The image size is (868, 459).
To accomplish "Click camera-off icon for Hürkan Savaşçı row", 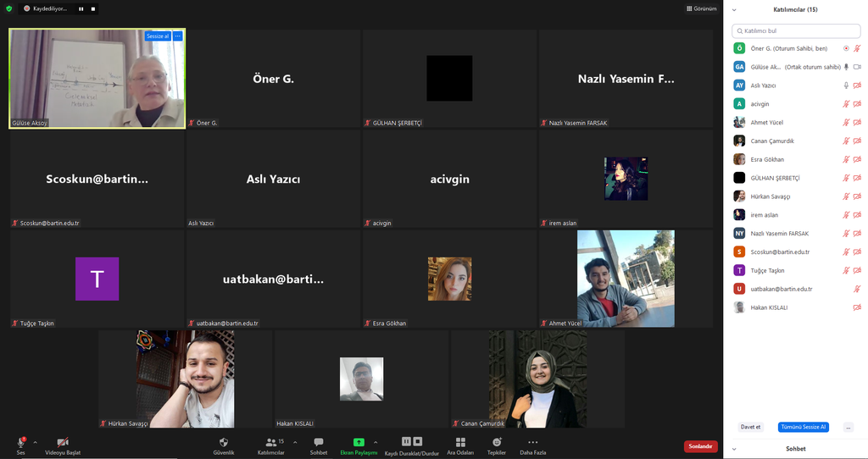I will 857,196.
